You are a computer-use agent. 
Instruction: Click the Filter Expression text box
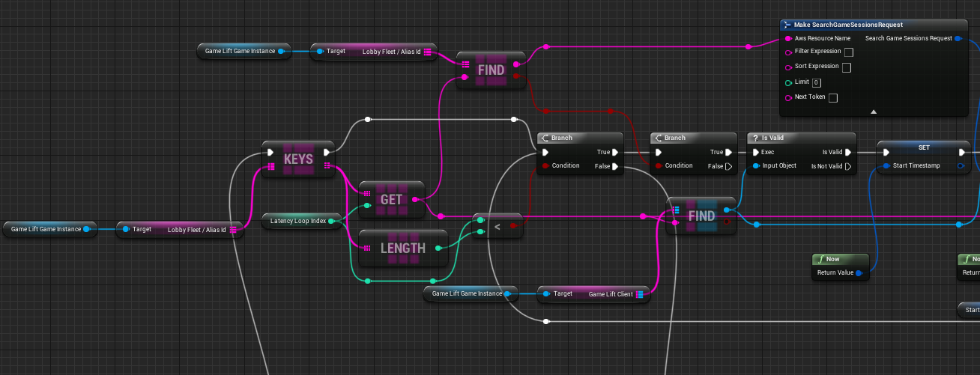[x=849, y=52]
